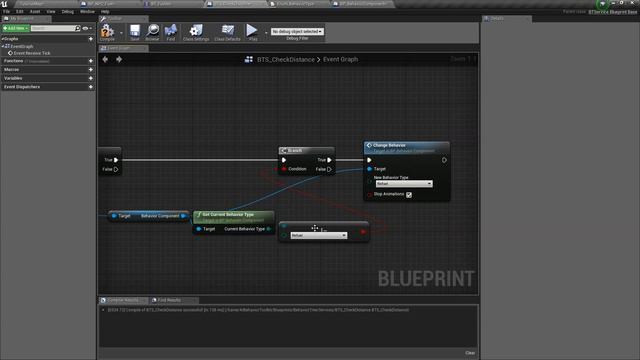
Task: Select Event Receive Tick in the graph list
Action: point(32,53)
